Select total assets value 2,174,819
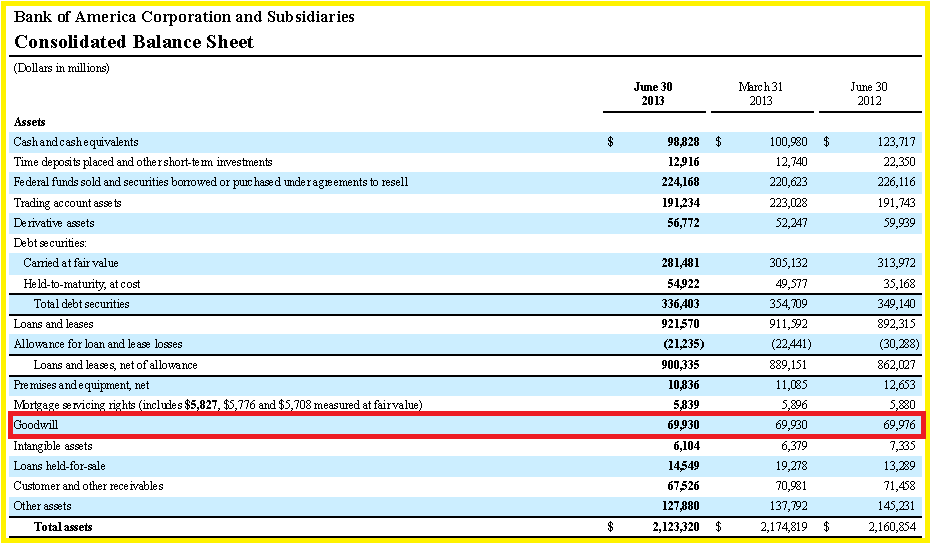This screenshot has height=545, width=932. (783, 527)
